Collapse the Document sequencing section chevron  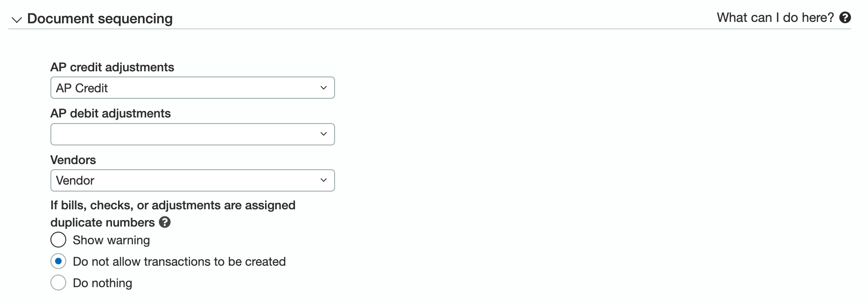coord(17,20)
